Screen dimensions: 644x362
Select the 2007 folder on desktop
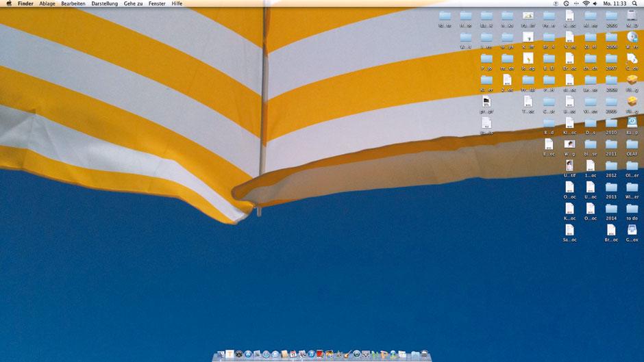click(x=612, y=62)
